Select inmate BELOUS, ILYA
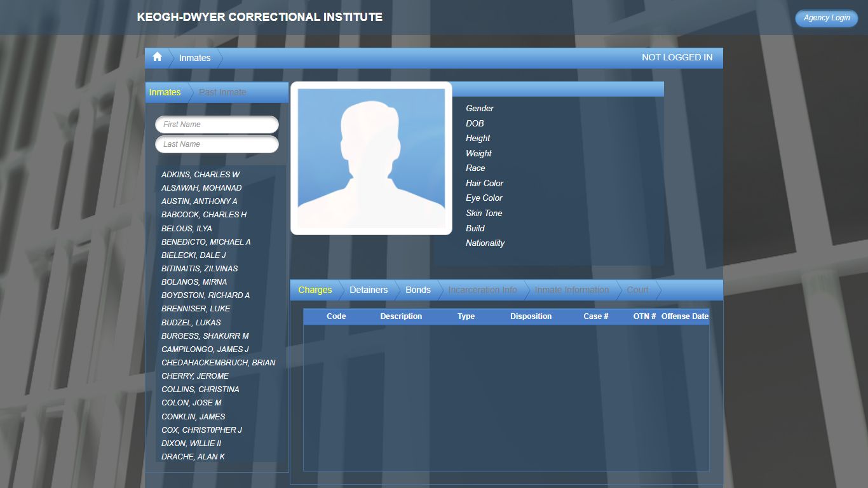Image resolution: width=868 pixels, height=488 pixels. tap(186, 229)
